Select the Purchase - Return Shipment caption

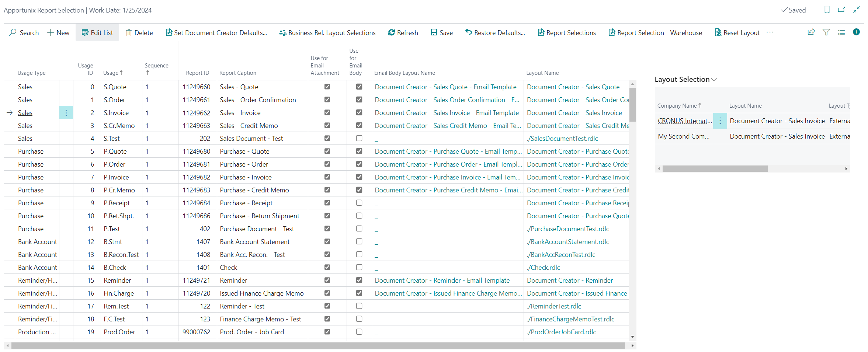tap(260, 216)
